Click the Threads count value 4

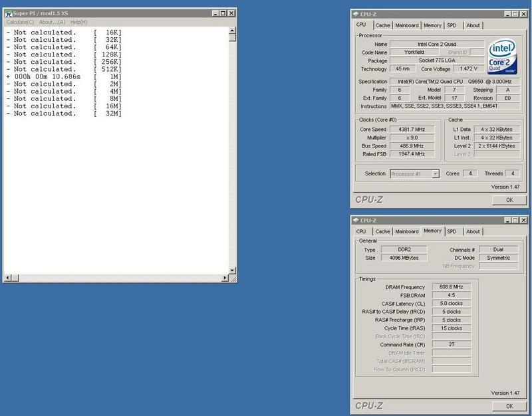(513, 173)
